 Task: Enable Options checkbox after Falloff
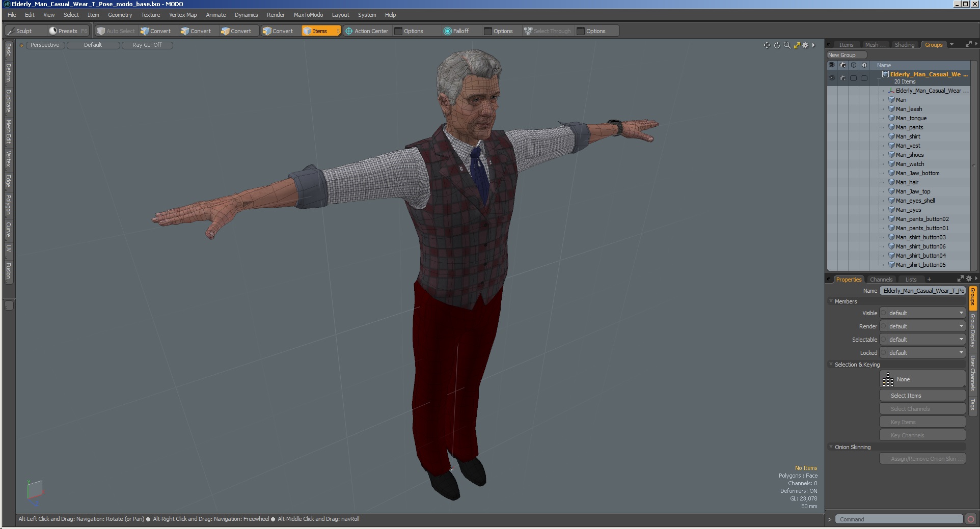click(487, 31)
